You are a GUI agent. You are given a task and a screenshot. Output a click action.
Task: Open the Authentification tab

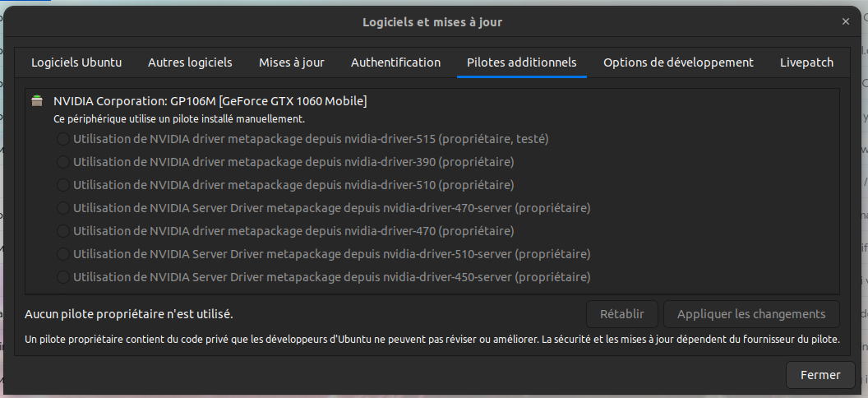[395, 62]
